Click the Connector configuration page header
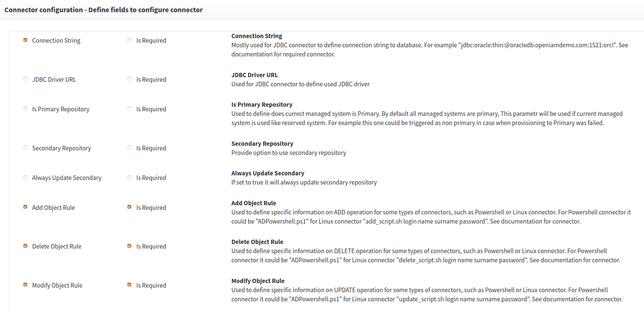This screenshot has height=312, width=644. [x=103, y=10]
